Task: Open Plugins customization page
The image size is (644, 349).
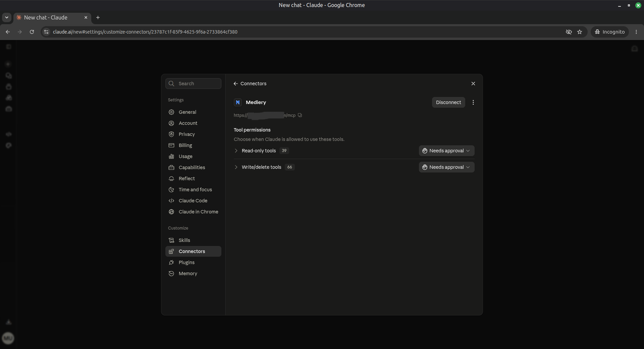Action: click(x=193, y=262)
